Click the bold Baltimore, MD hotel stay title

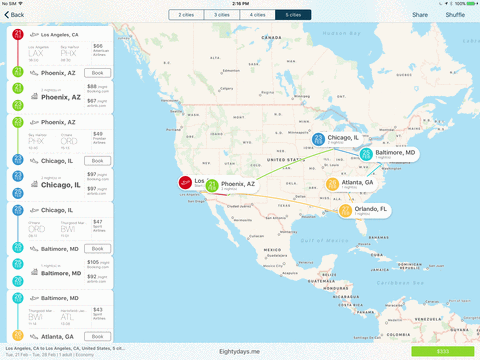61,273
